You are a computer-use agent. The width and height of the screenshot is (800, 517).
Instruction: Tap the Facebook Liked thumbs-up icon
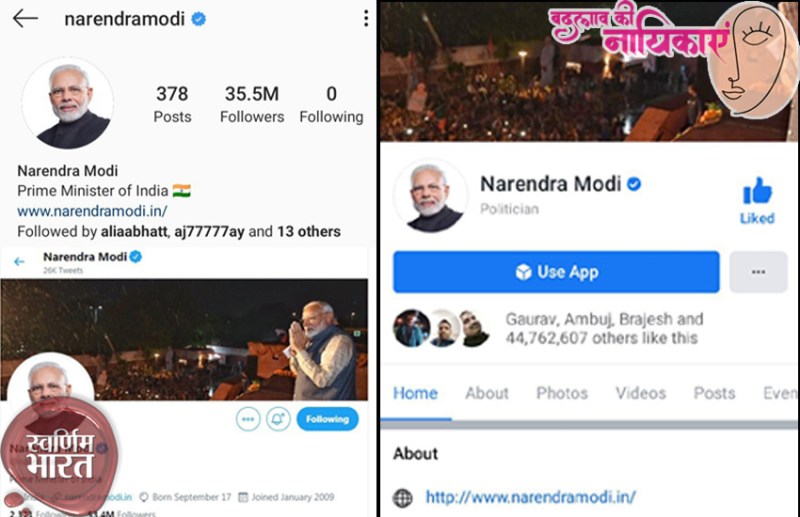coord(757,191)
